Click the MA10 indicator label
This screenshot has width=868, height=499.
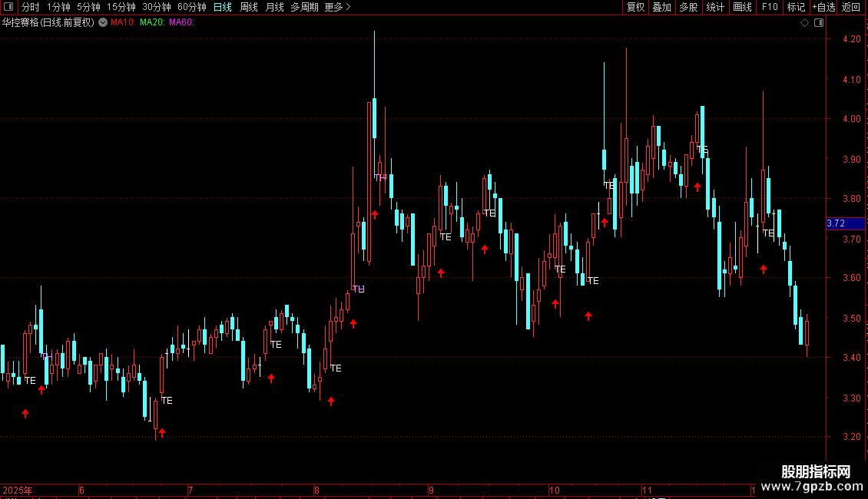point(123,23)
